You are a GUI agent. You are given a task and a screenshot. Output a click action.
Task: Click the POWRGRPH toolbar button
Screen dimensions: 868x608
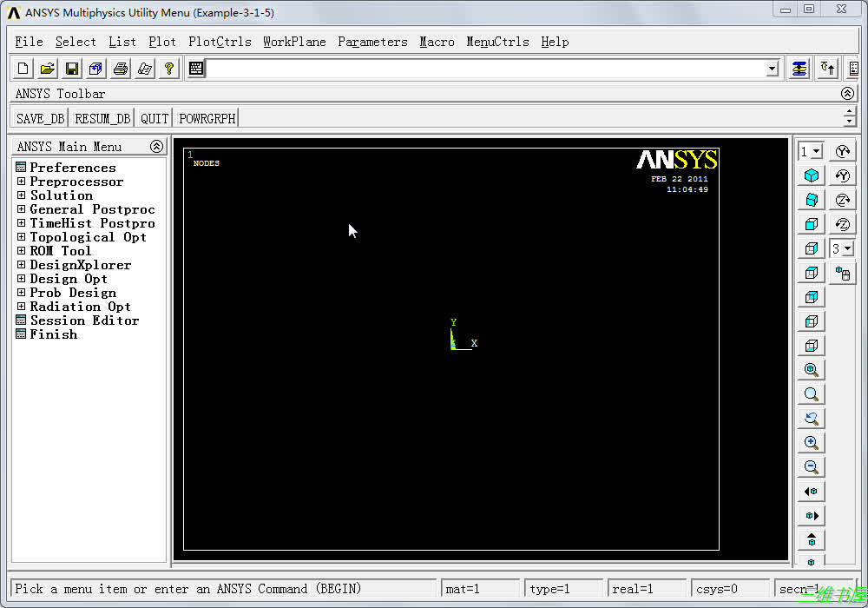click(x=206, y=118)
